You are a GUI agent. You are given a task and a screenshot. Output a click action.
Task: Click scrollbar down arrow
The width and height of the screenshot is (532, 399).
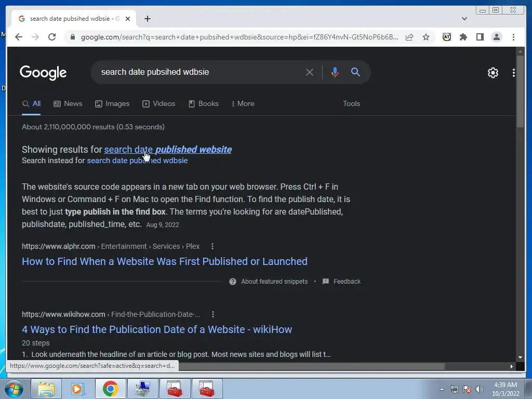tap(520, 357)
